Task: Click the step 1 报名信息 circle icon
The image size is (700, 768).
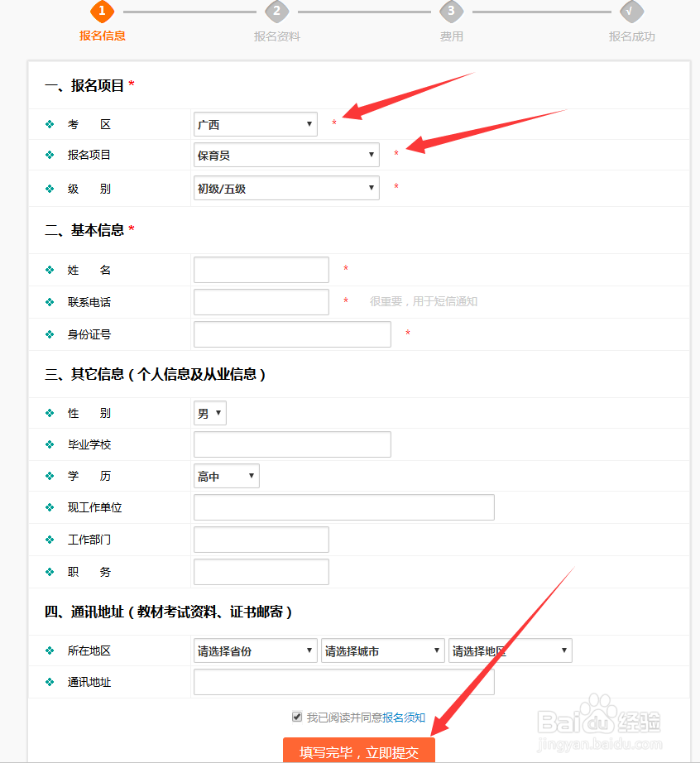Action: click(102, 12)
